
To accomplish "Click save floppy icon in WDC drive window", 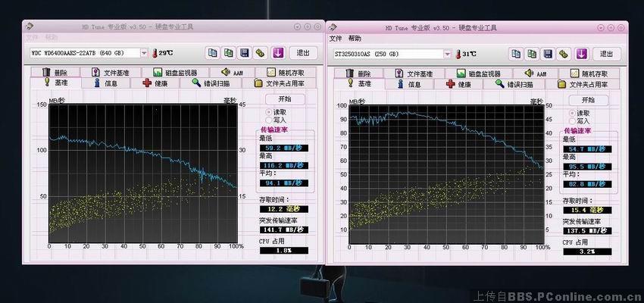I will (x=244, y=53).
